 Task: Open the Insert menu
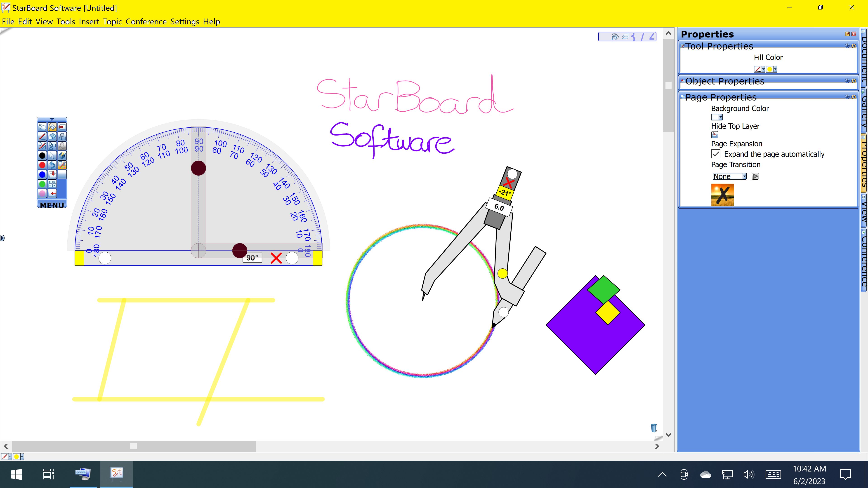pos(89,21)
